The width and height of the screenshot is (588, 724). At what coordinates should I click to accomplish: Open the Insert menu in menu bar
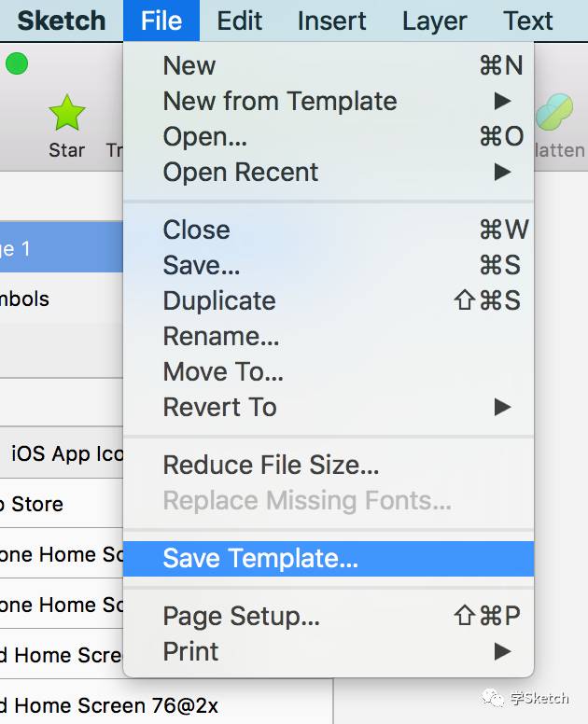tap(331, 21)
